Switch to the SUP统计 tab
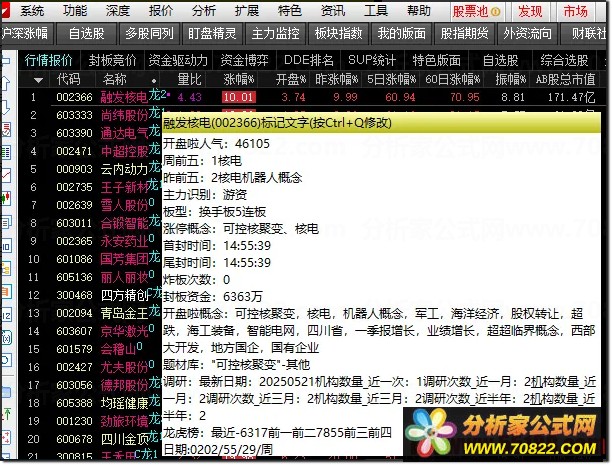 (372, 60)
